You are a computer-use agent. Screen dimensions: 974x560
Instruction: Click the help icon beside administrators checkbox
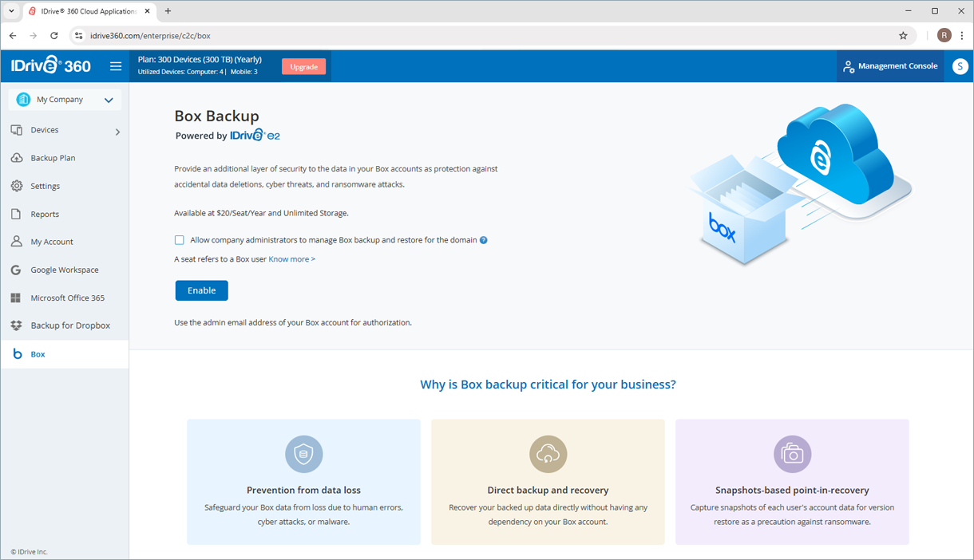tap(484, 240)
